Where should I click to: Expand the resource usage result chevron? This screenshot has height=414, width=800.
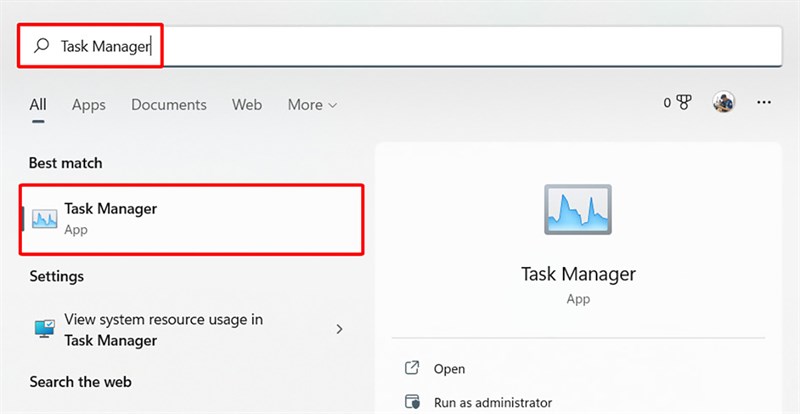[339, 329]
